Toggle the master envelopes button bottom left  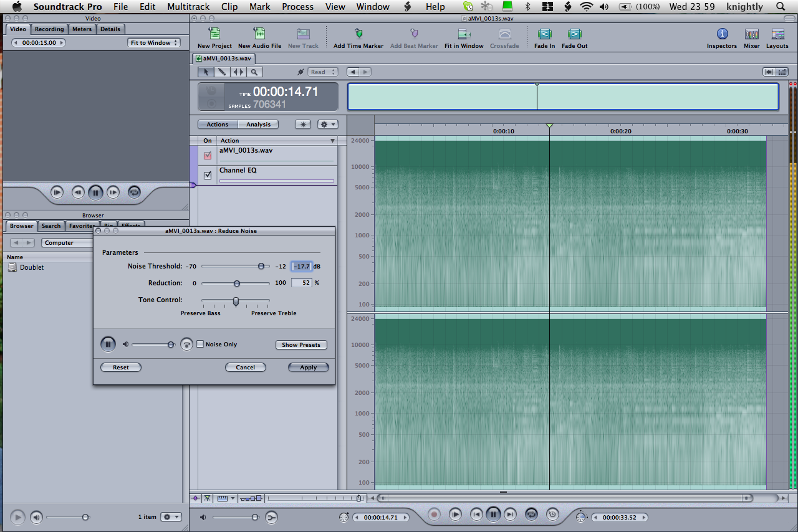(x=196, y=498)
